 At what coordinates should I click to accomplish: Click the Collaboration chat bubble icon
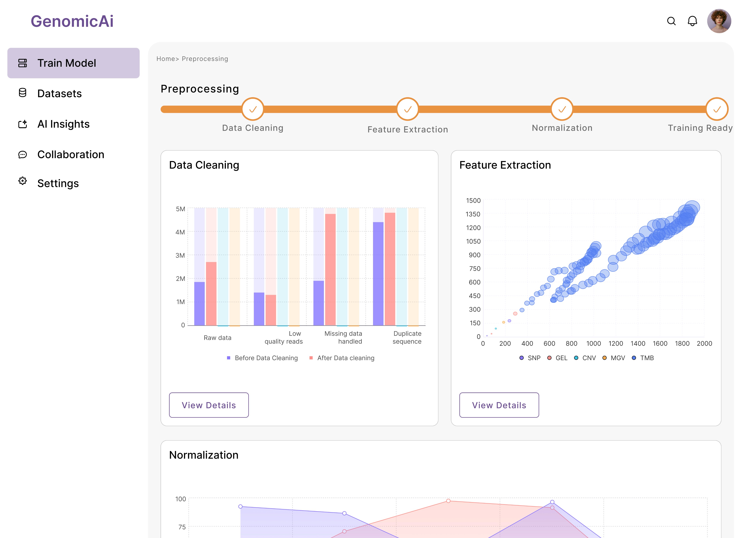pyautogui.click(x=23, y=154)
